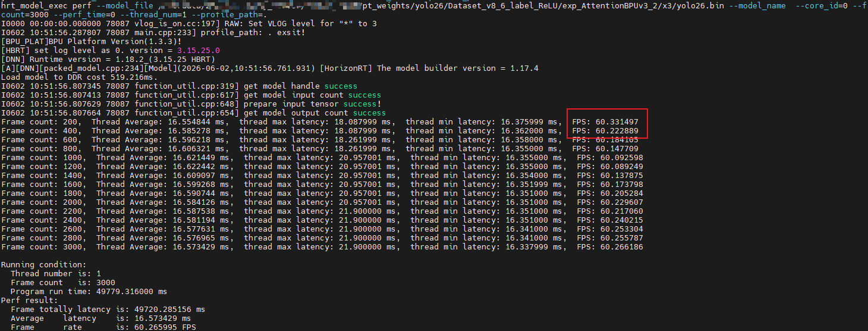Click success after get model output count
The width and height of the screenshot is (868, 331).
369,113
